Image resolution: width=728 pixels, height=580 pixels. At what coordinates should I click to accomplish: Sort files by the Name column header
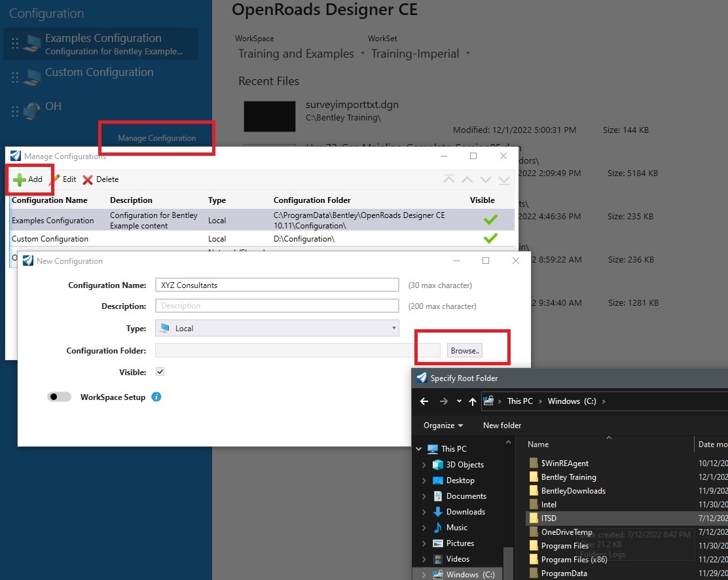click(538, 444)
